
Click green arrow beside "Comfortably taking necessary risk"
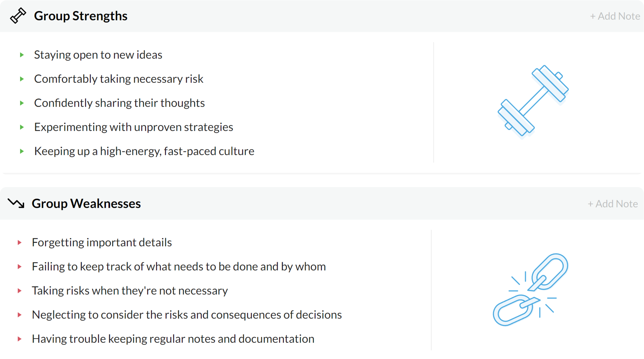click(x=22, y=79)
